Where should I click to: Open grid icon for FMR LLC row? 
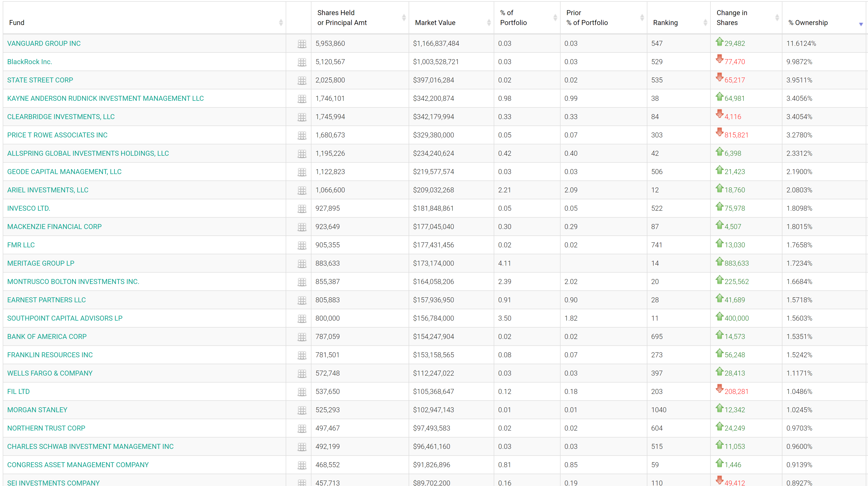[x=302, y=245]
